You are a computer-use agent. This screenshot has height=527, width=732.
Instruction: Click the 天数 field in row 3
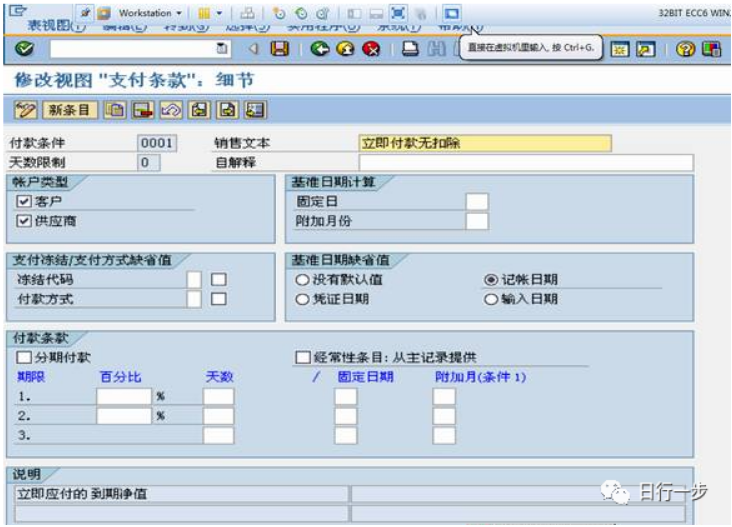pyautogui.click(x=218, y=436)
